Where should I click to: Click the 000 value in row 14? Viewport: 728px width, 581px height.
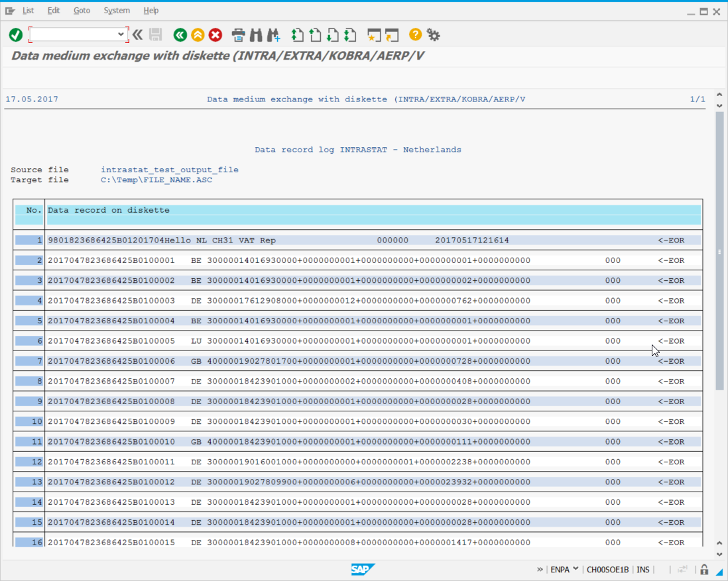[x=613, y=502]
